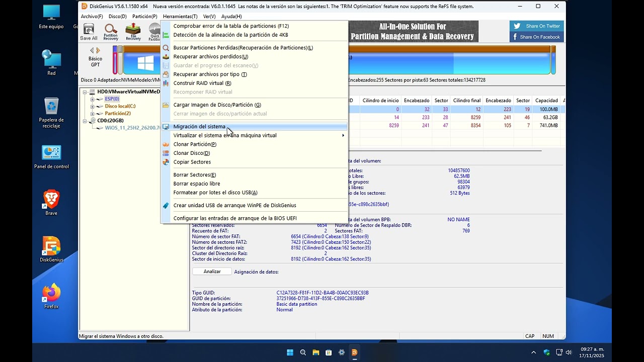Select WiOS_11_25H2 volume in the tree

(x=132, y=128)
